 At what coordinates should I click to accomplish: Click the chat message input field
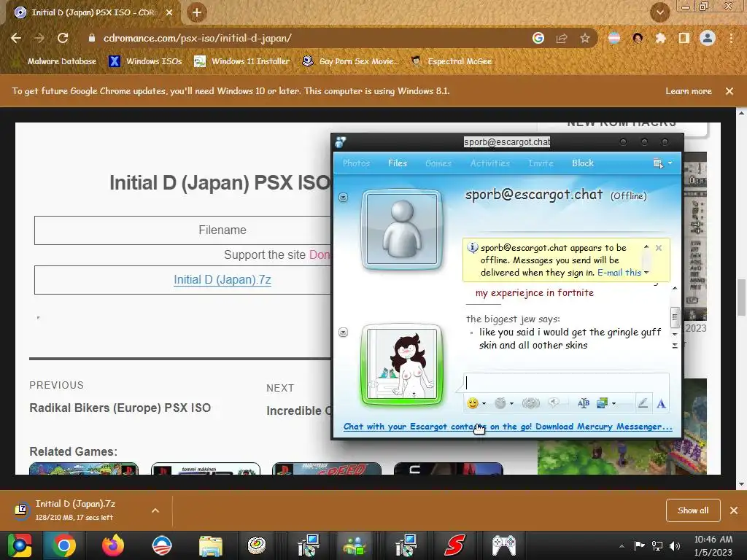(x=566, y=383)
